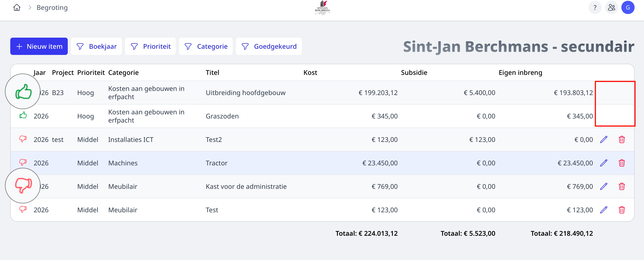Image resolution: width=644 pixels, height=260 pixels.
Task: Open the help question mark icon
Action: coord(595,8)
